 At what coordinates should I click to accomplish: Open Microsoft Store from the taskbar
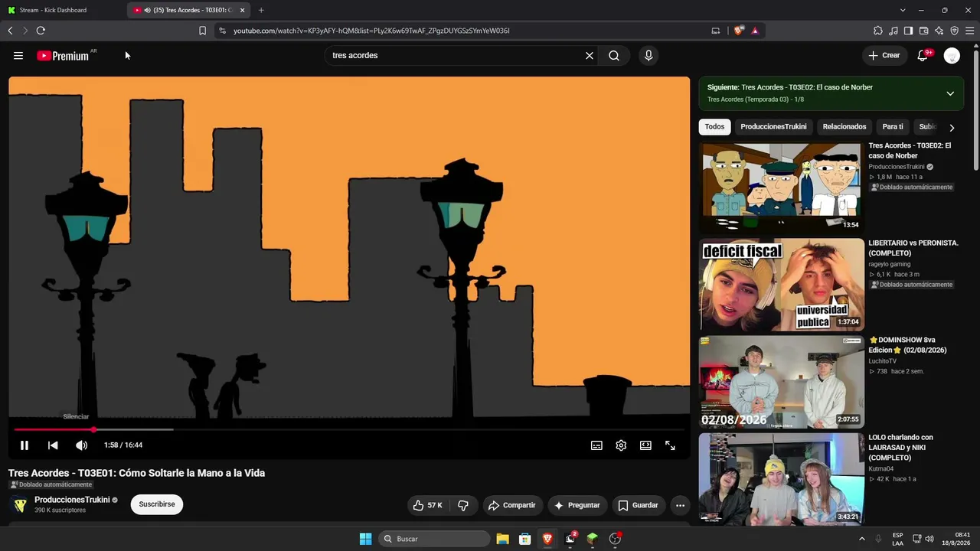coord(524,539)
